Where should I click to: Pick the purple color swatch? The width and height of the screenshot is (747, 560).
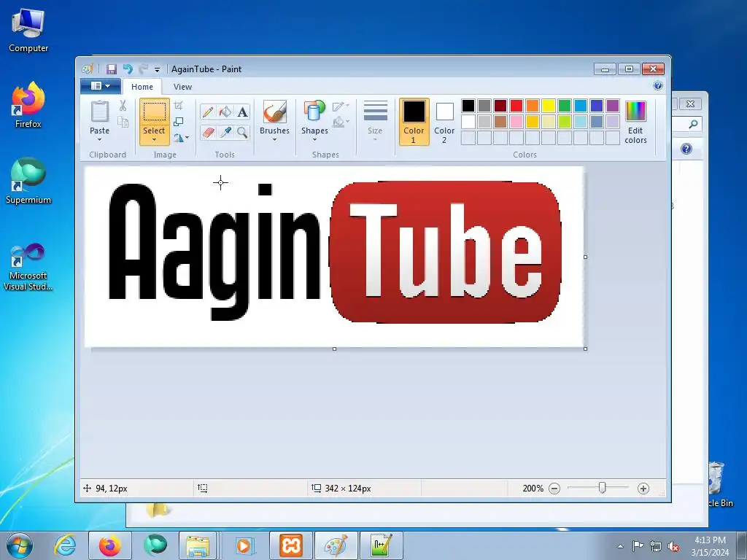pos(613,106)
